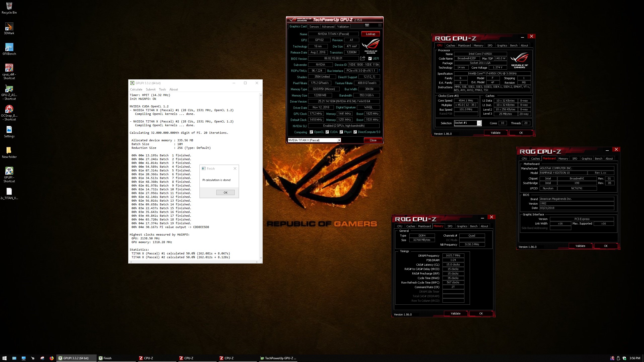Toggle the OpenCL checkbox
Image resolution: width=644 pixels, height=362 pixels.
(x=311, y=132)
